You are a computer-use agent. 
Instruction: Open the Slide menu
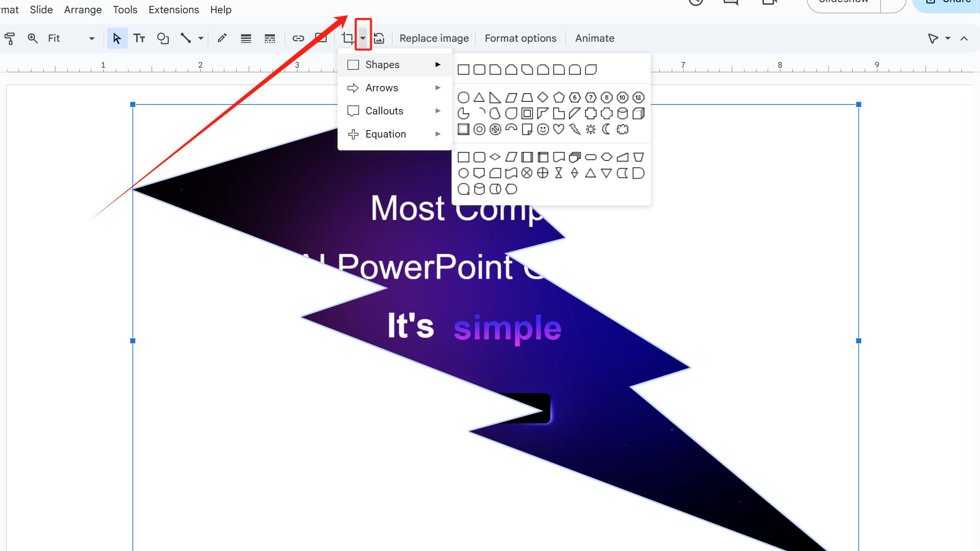click(41, 9)
